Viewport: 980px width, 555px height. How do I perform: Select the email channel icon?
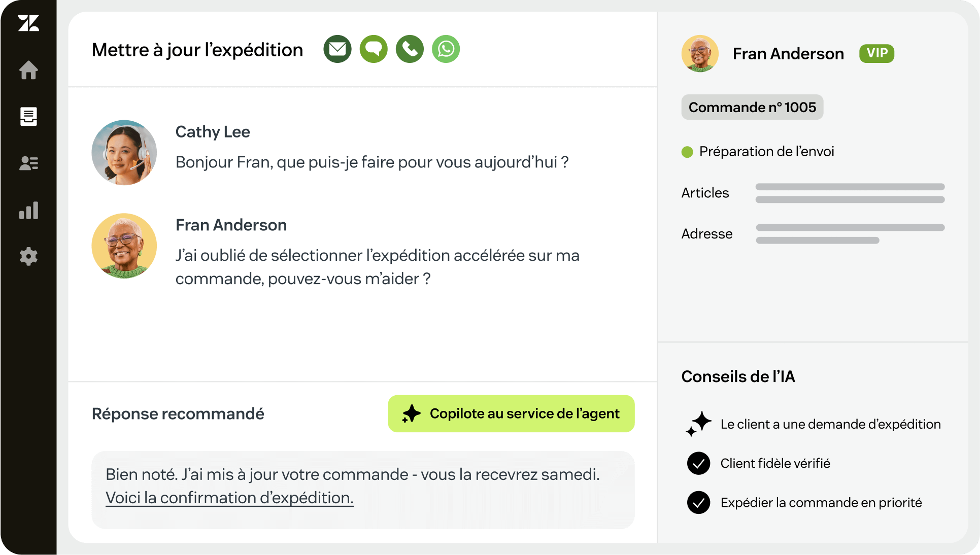click(x=337, y=49)
